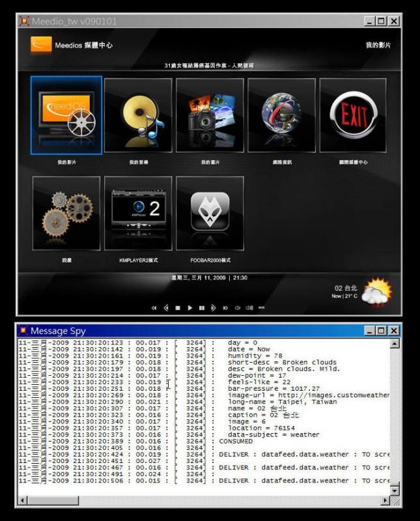The width and height of the screenshot is (420, 521).
Task: Click the Meedio_tw title bar icon
Action: (x=24, y=21)
